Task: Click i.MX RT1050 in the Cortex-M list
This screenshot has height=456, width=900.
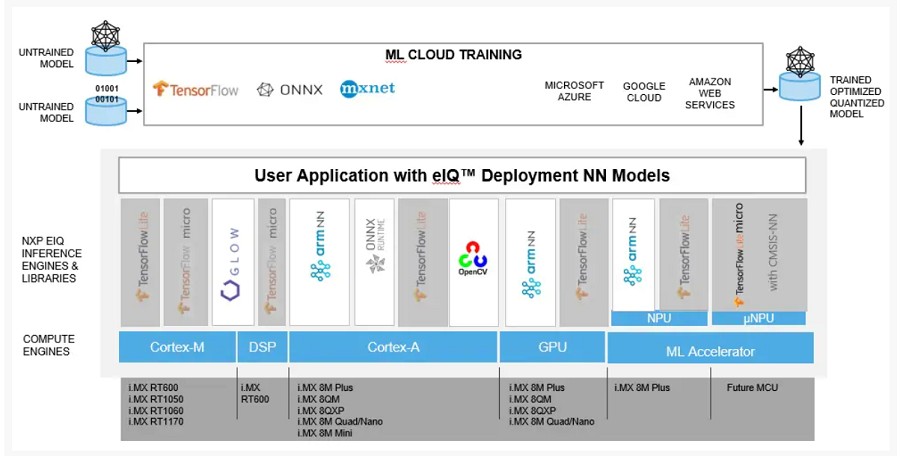Action: (156, 399)
